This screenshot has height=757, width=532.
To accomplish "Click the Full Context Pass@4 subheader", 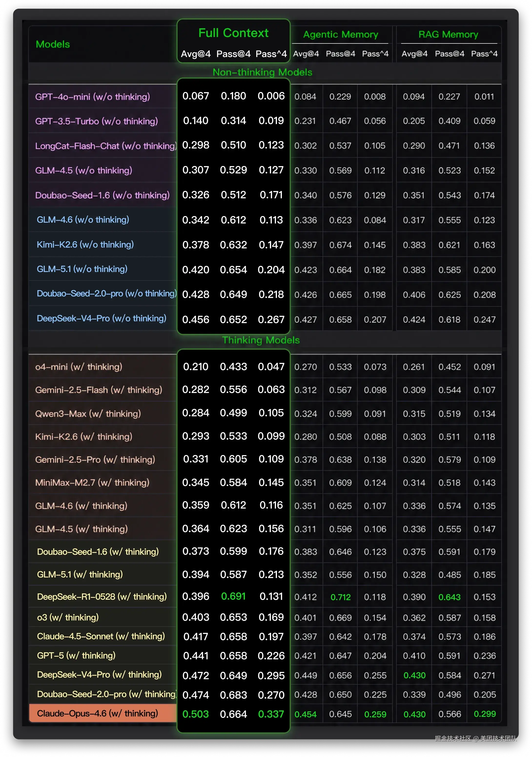I will point(233,54).
